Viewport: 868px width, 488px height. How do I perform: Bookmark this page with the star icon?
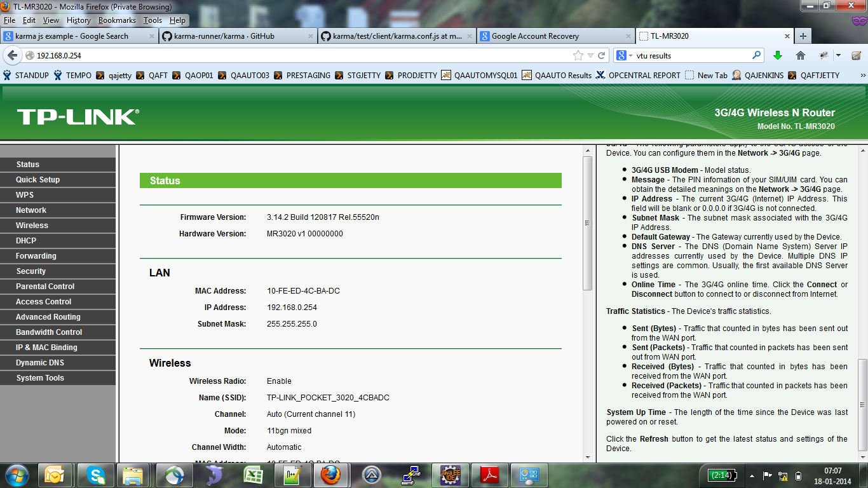tap(578, 55)
